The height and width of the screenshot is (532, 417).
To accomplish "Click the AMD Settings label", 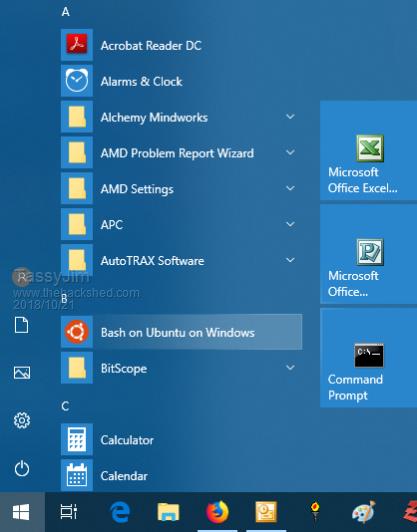I will [137, 189].
